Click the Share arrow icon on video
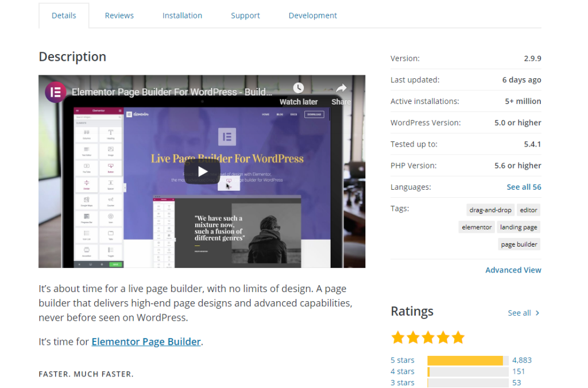 [341, 89]
